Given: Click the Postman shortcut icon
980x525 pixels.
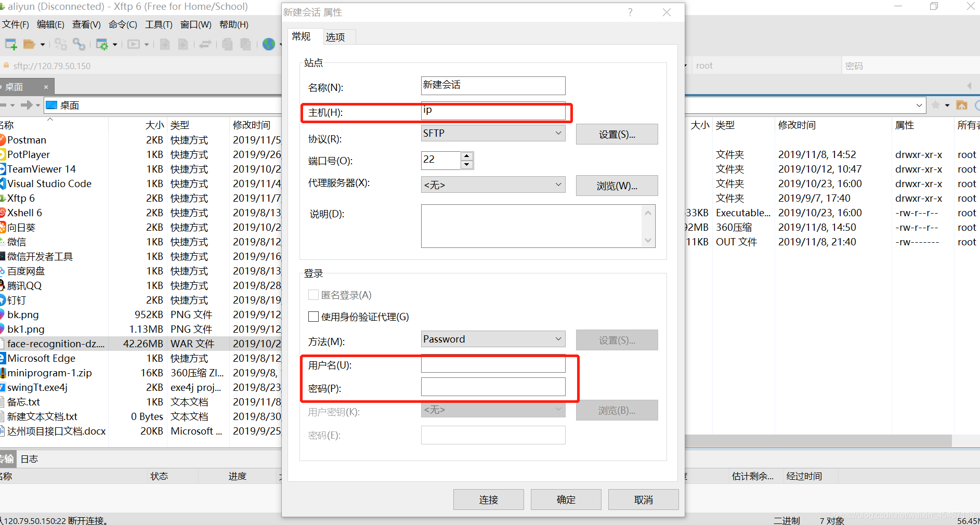Looking at the screenshot, I should 3,140.
